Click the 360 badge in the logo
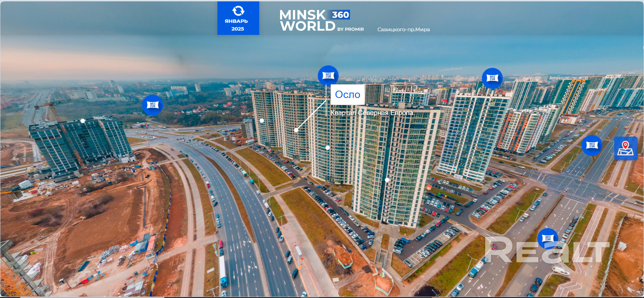 340,15
